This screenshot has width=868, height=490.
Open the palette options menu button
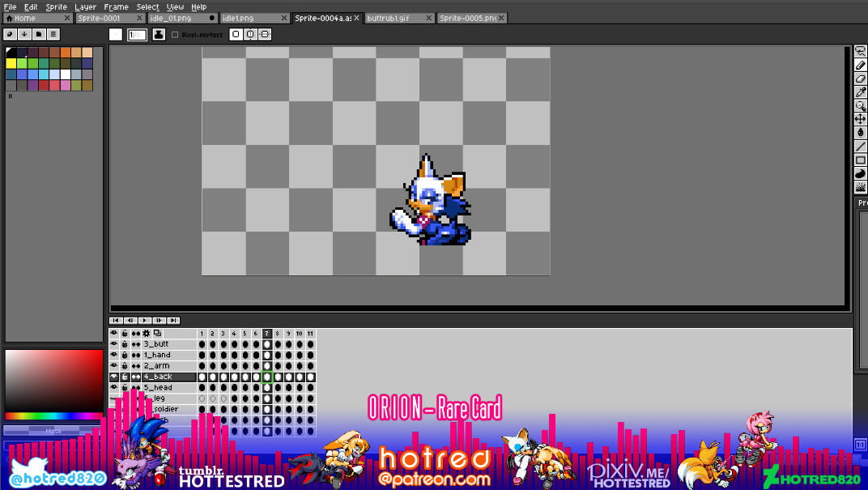(x=53, y=34)
